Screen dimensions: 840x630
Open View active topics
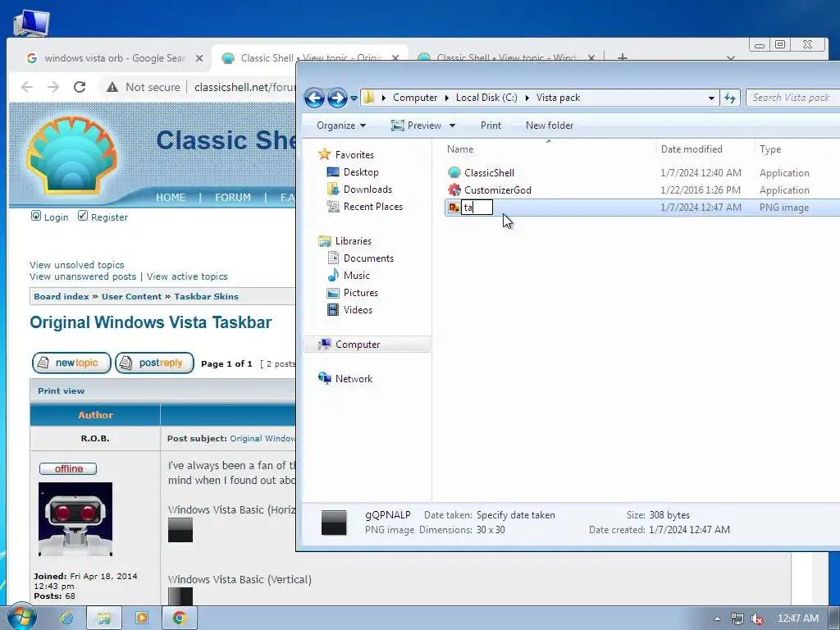[x=187, y=276]
